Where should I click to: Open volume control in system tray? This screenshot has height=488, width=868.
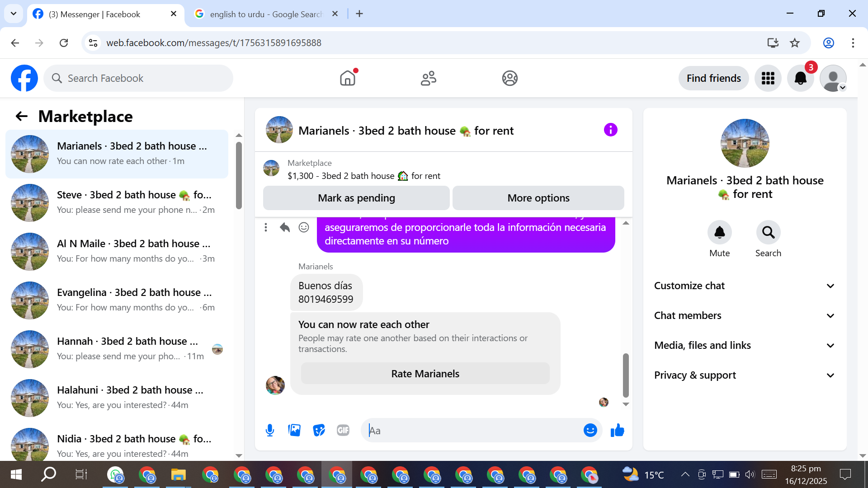750,474
